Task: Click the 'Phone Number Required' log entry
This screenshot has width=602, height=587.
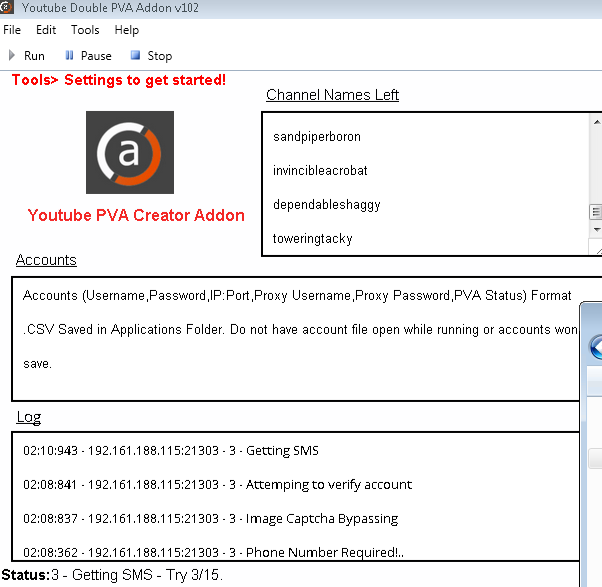Action: [x=213, y=552]
